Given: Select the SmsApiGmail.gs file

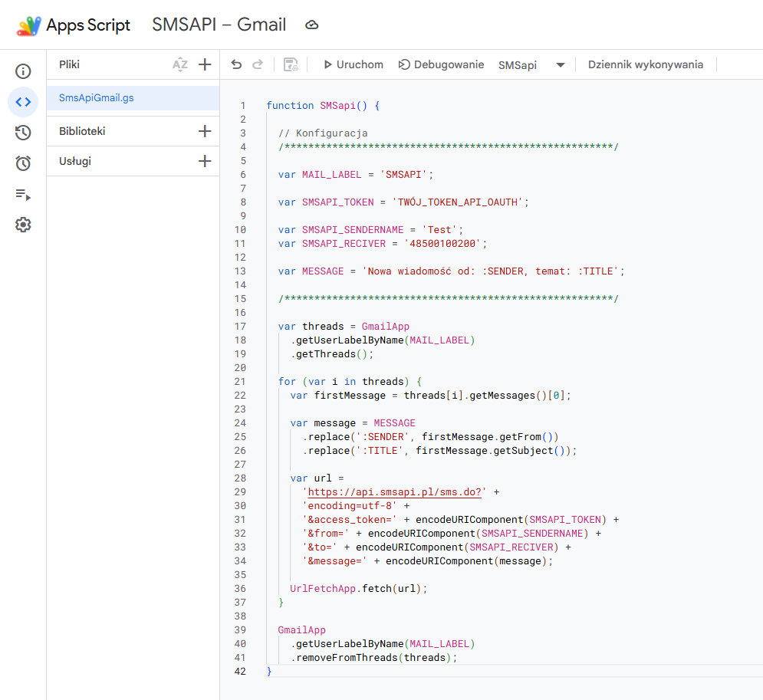Looking at the screenshot, I should (x=133, y=98).
